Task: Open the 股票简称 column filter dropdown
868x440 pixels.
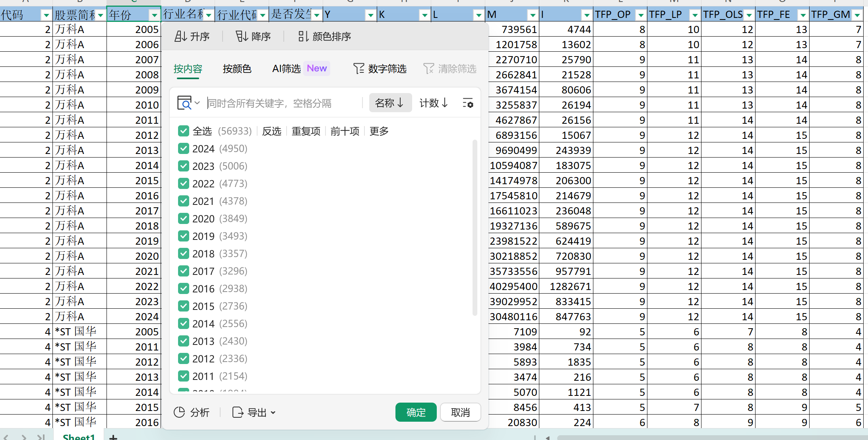Action: [x=101, y=16]
